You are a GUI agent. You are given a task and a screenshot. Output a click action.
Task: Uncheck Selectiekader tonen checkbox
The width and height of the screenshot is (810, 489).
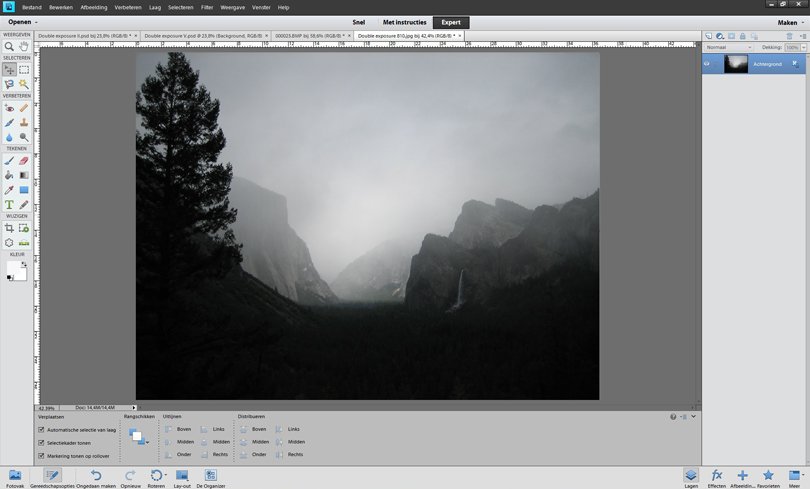[41, 443]
